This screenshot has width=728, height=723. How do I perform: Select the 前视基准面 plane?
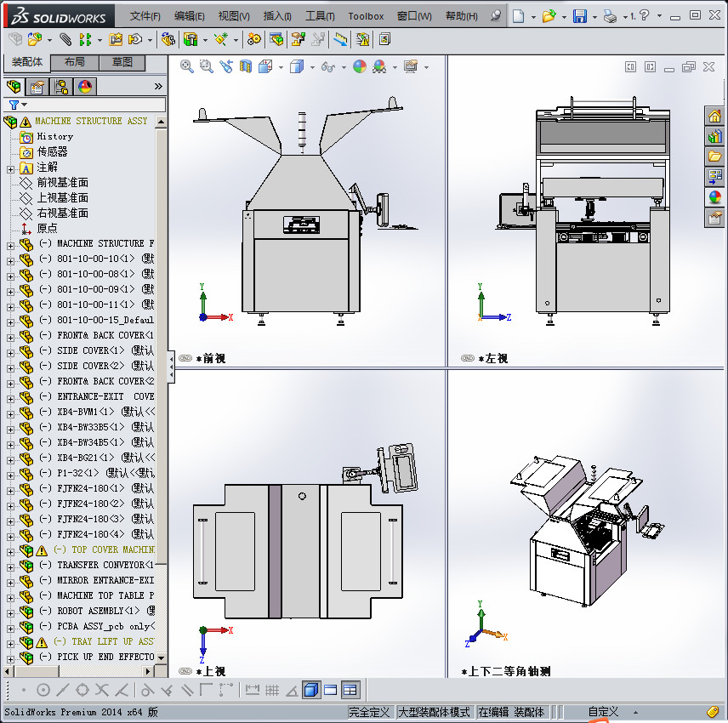click(x=63, y=183)
